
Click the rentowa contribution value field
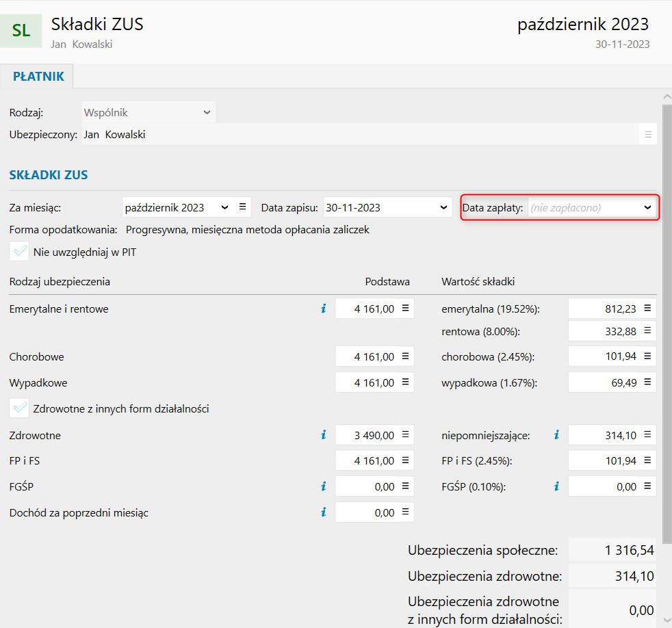click(x=602, y=332)
